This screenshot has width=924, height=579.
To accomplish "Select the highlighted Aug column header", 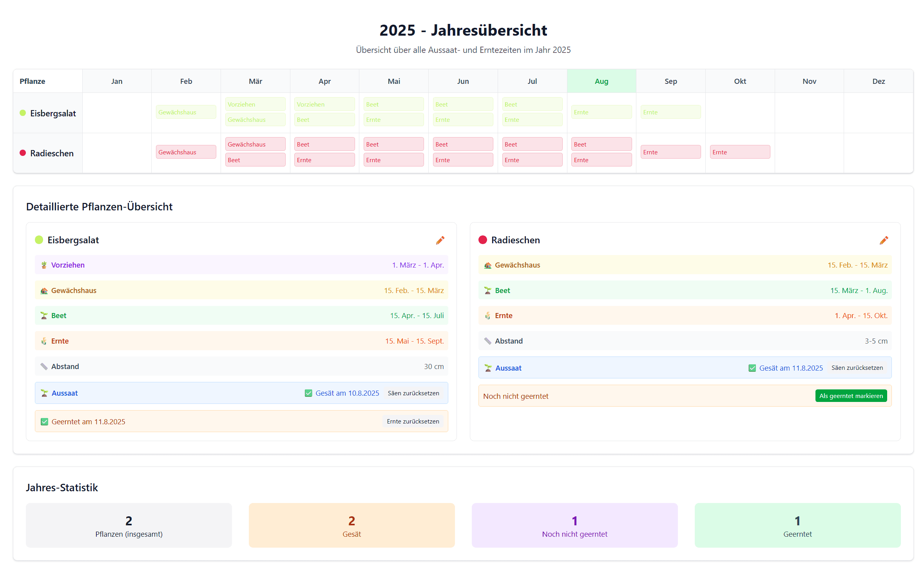I will tap(602, 81).
